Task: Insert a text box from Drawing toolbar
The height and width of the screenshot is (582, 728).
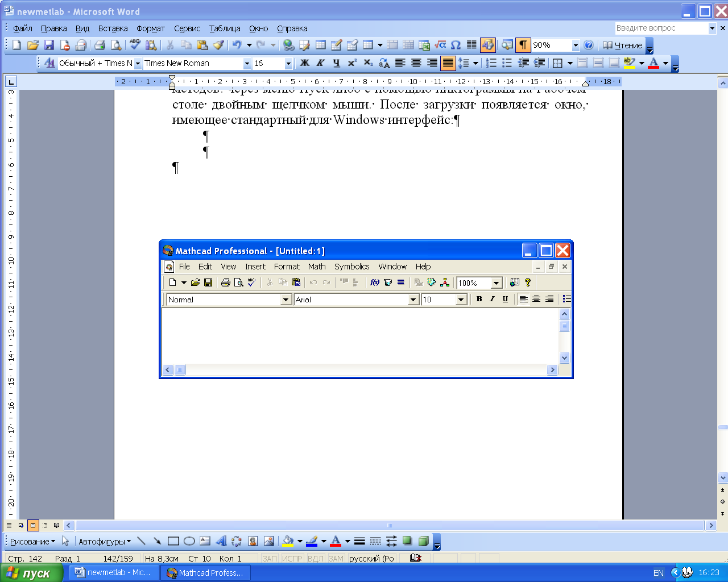Action: (205, 541)
